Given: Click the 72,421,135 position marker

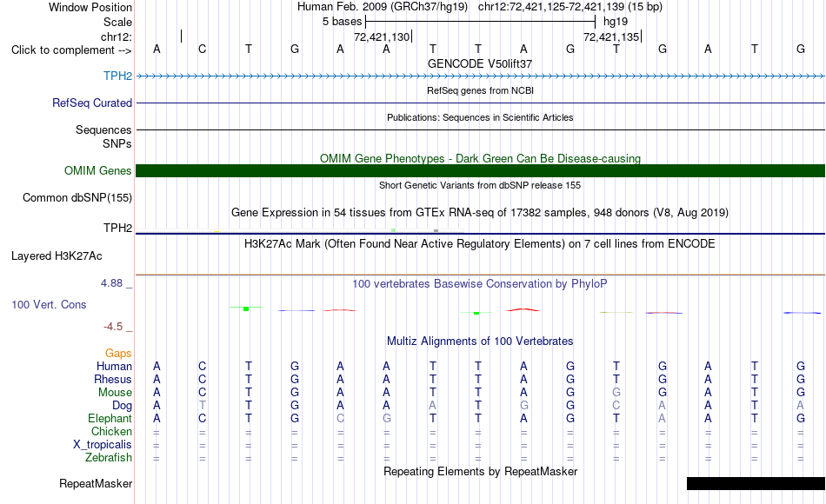Looking at the screenshot, I should pyautogui.click(x=611, y=36).
